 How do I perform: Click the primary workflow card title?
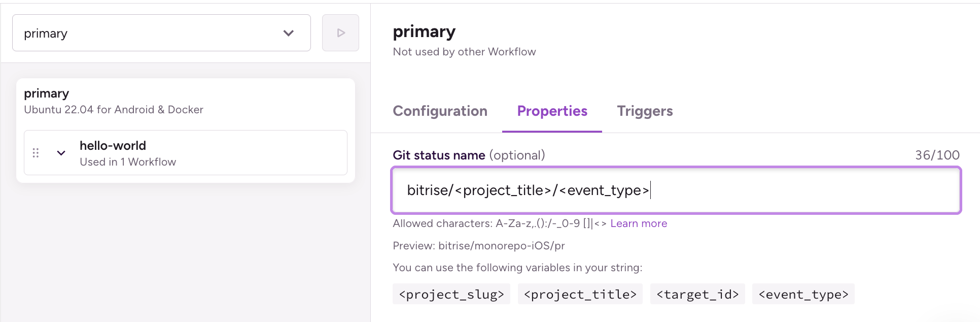46,93
